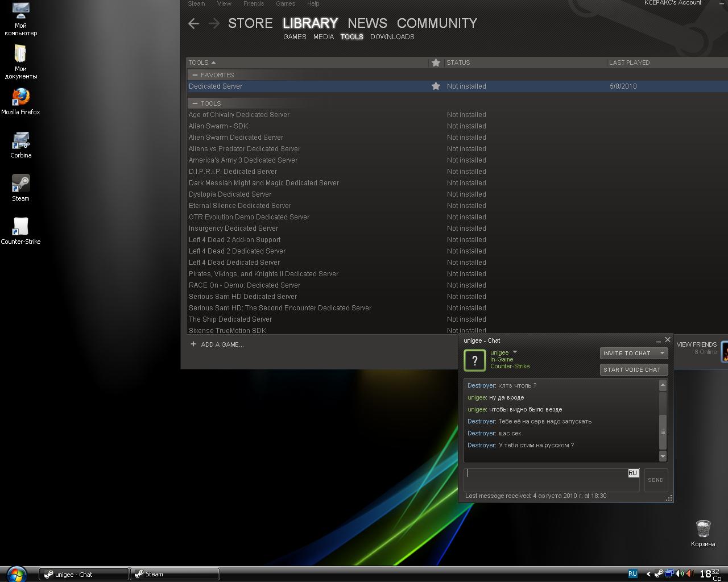The height and width of the screenshot is (582, 728).
Task: Click unigee's question mark avatar in chat
Action: point(475,360)
